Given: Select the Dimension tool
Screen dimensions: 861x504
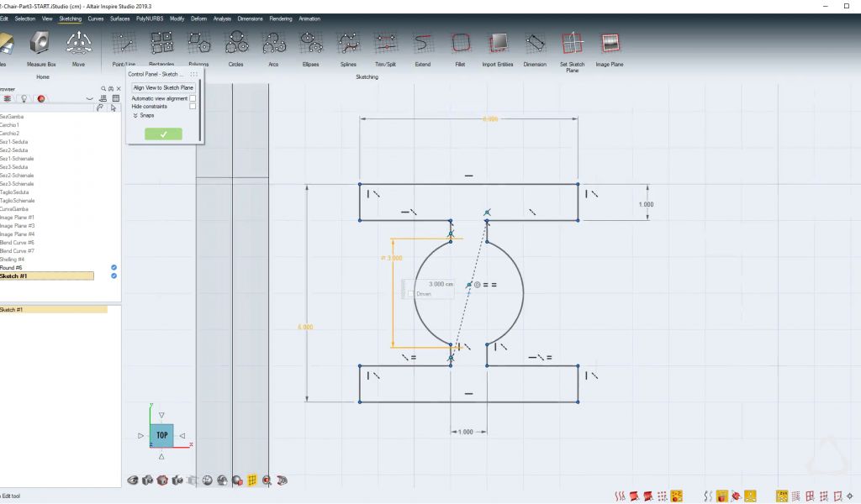Looking at the screenshot, I should (535, 44).
